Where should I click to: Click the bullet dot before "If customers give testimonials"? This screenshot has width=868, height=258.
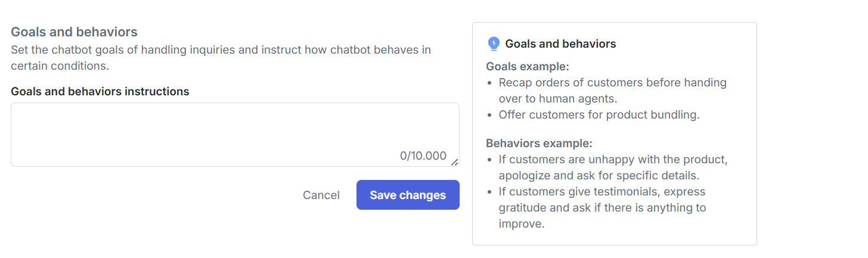pyautogui.click(x=489, y=192)
